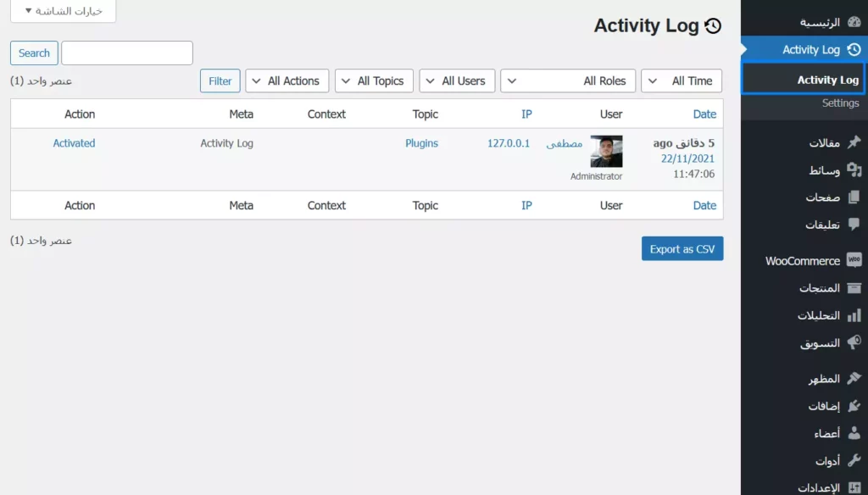This screenshot has height=495, width=868.
Task: Open the All Time dropdown
Action: point(681,81)
